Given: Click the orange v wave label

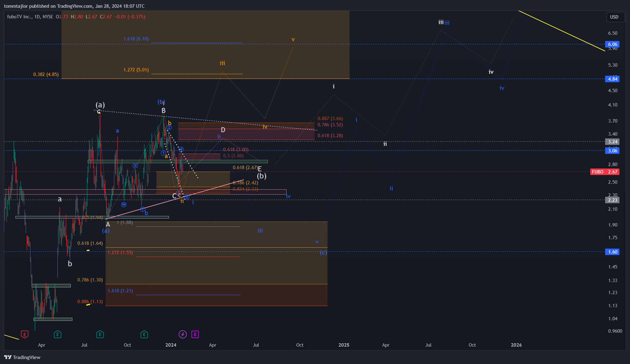Looking at the screenshot, I should [x=293, y=39].
